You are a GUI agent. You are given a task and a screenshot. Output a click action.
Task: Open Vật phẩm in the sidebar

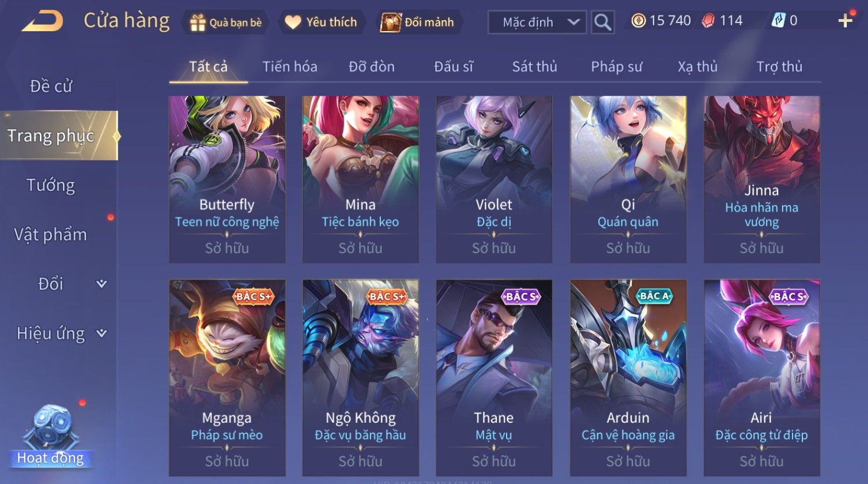[51, 235]
